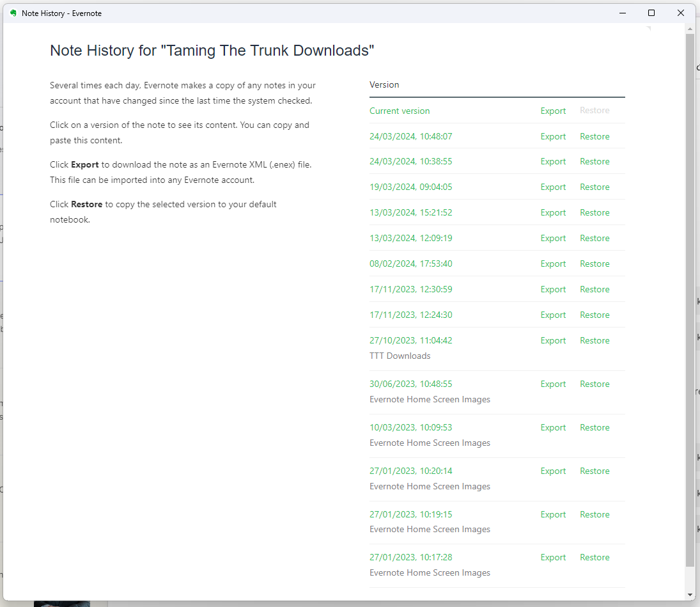Export version 13/03/2024, 12:09:19
Viewport: 700px width, 607px height.
click(553, 238)
